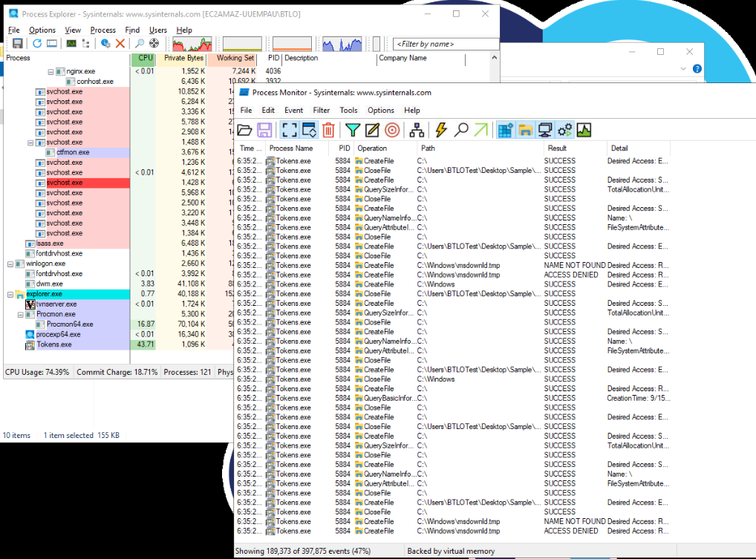Click the lightning bolt icon in Process Monitor
The height and width of the screenshot is (559, 756).
click(441, 130)
